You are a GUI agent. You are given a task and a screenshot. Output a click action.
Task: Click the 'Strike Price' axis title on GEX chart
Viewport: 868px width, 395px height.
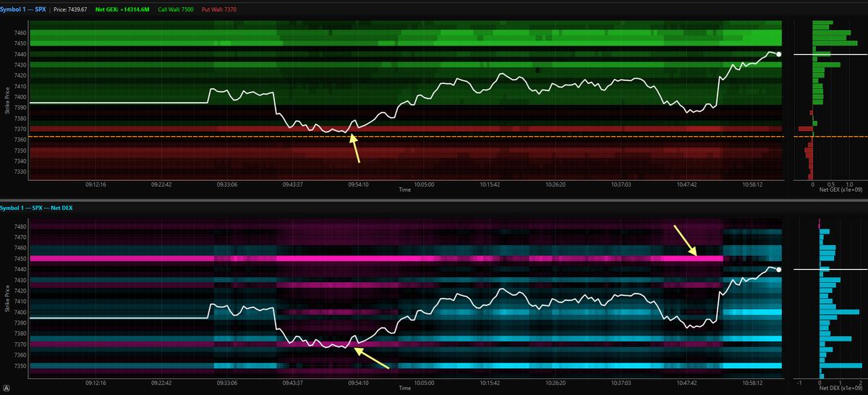[7, 99]
